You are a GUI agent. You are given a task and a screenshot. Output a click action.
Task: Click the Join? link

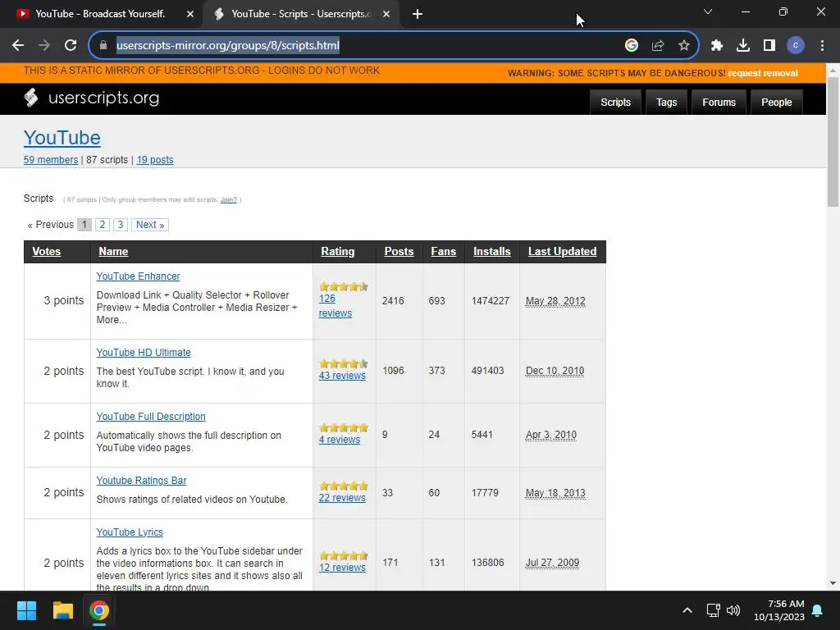point(228,199)
